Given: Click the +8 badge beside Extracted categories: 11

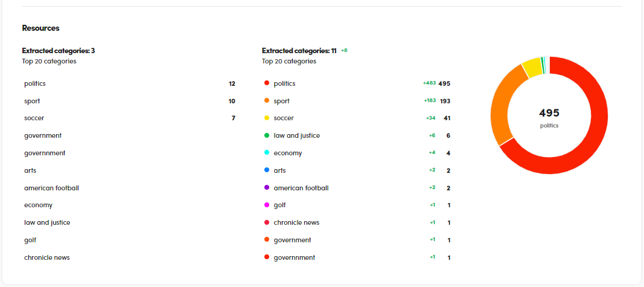Looking at the screenshot, I should click(x=344, y=51).
